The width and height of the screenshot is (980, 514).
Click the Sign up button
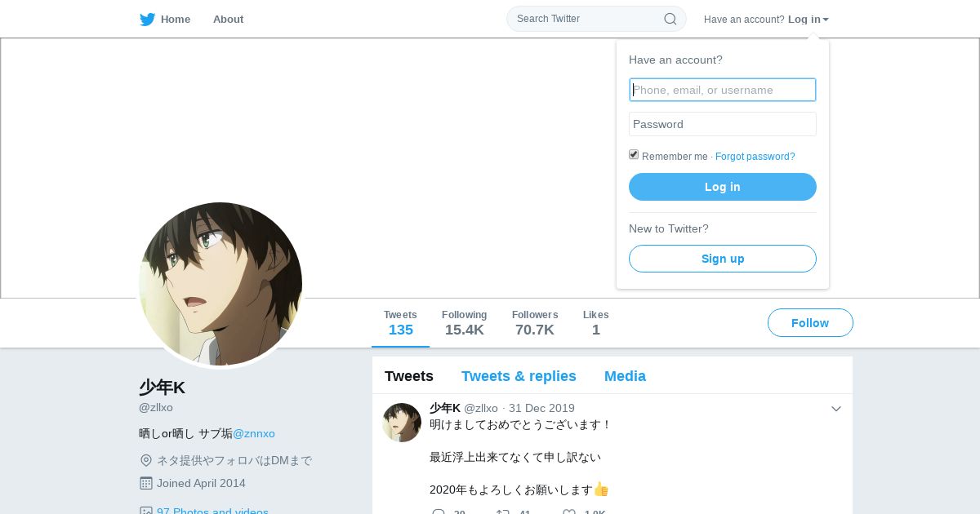click(723, 259)
